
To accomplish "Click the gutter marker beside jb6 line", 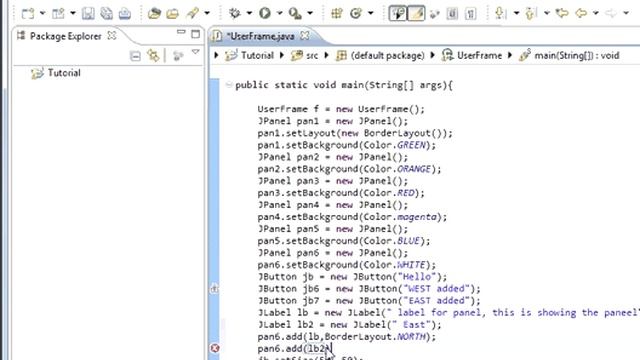I will [214, 289].
